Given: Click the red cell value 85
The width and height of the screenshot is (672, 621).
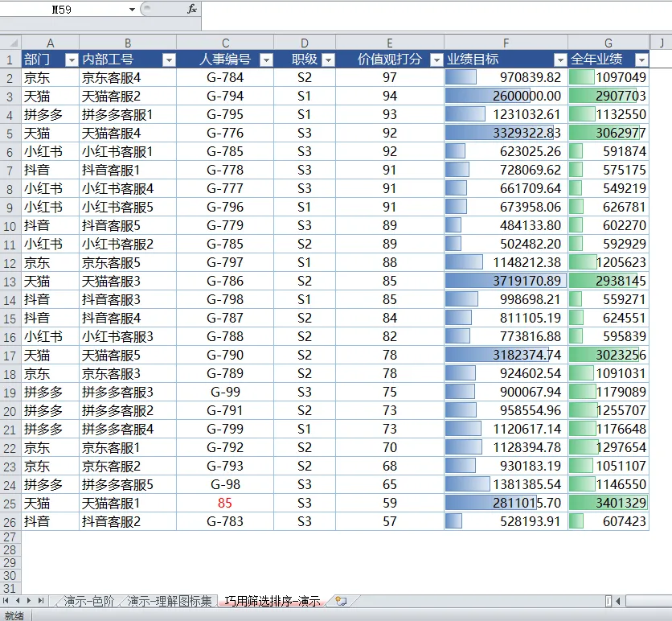Looking at the screenshot, I should pos(225,503).
